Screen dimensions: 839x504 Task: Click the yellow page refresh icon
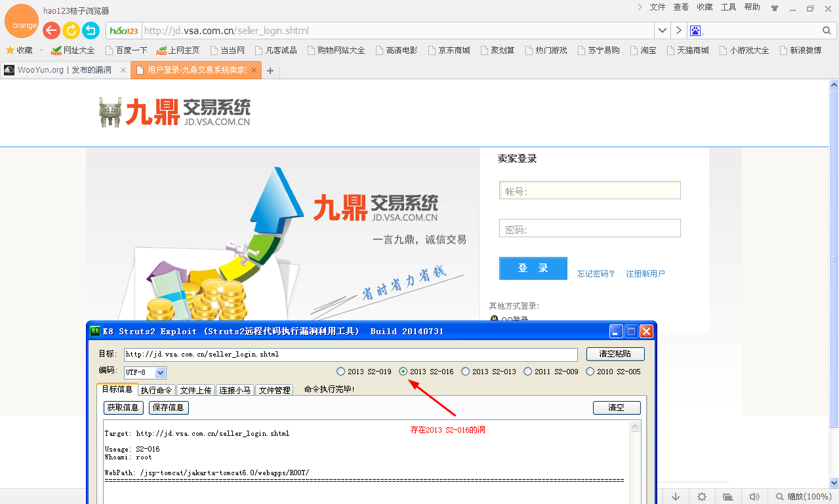point(71,30)
